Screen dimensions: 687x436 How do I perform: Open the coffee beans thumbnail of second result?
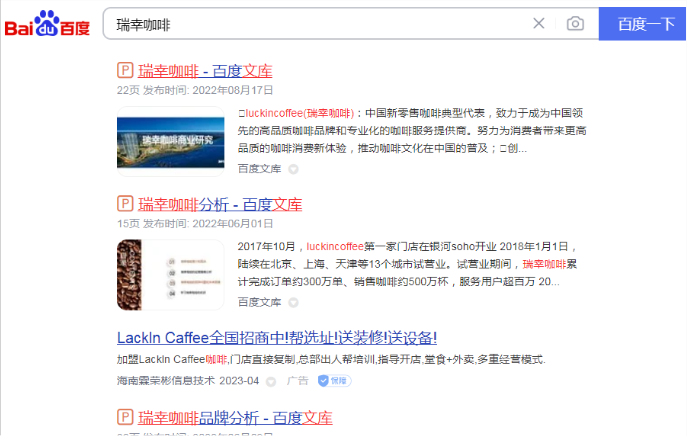click(x=170, y=273)
